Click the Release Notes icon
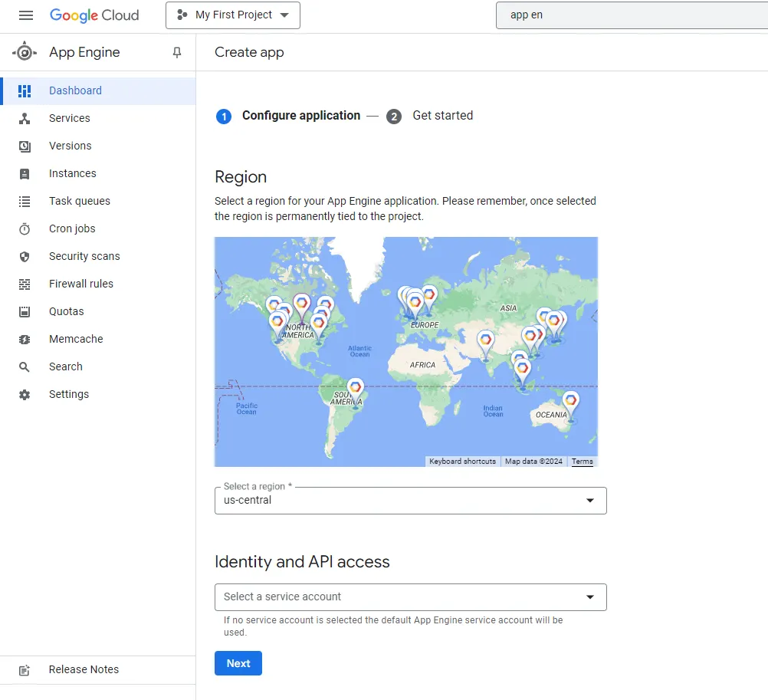768x700 pixels. click(x=25, y=670)
